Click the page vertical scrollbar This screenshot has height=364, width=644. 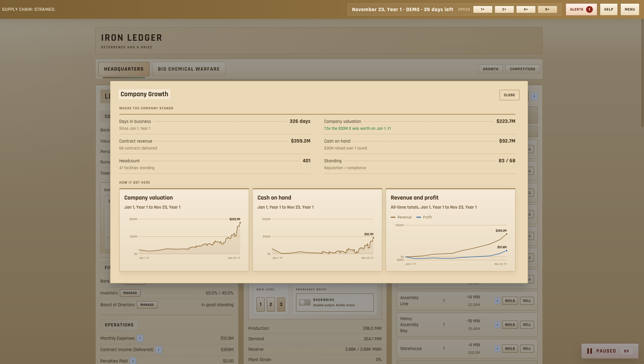(642, 73)
